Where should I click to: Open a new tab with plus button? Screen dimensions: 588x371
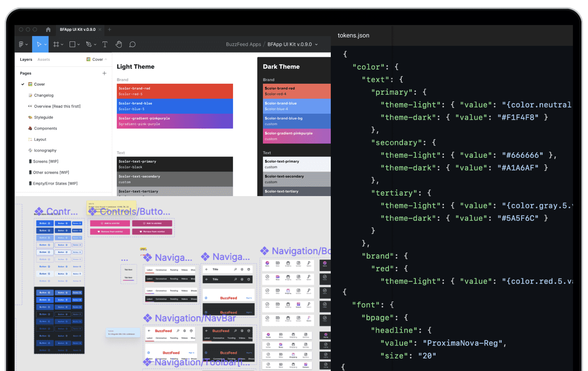pyautogui.click(x=110, y=30)
